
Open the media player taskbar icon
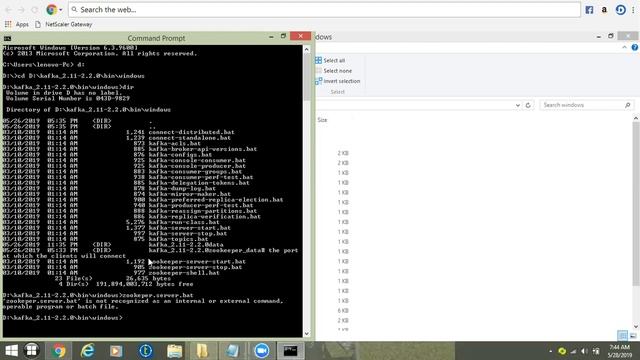(x=116, y=351)
